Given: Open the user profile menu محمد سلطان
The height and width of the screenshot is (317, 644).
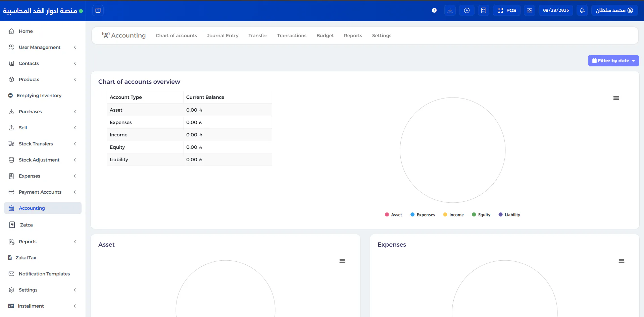Looking at the screenshot, I should coord(614,10).
